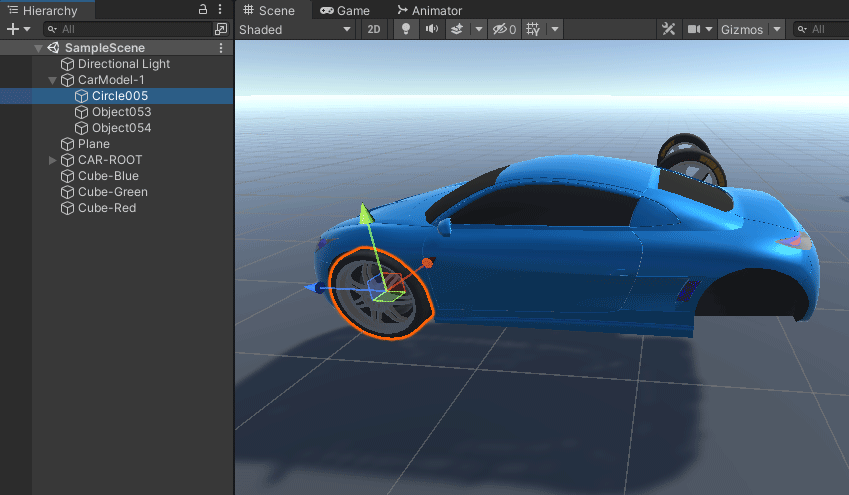849x495 pixels.
Task: Click the plus icon to create an object
Action: tap(12, 30)
